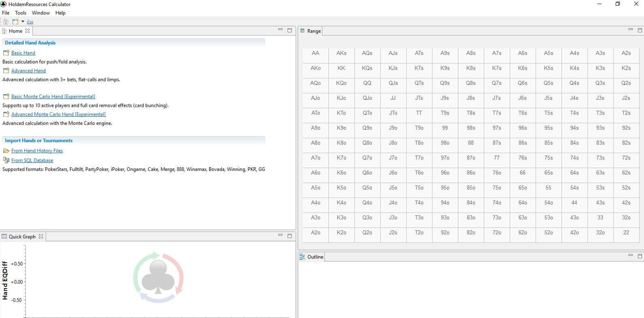Open the File menu

(6, 13)
